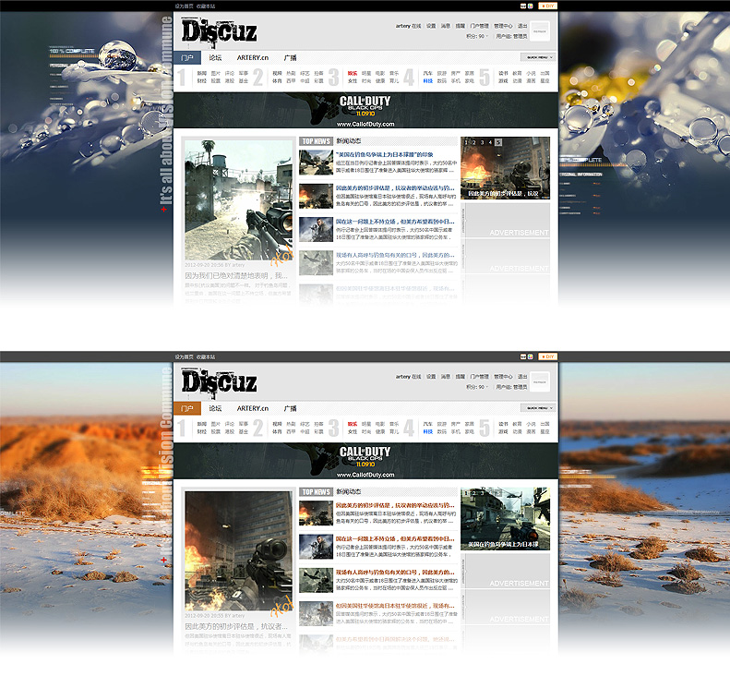The height and width of the screenshot is (700, 730).
Task: Open 门户管理 on the blue-theme page
Action: [480, 26]
